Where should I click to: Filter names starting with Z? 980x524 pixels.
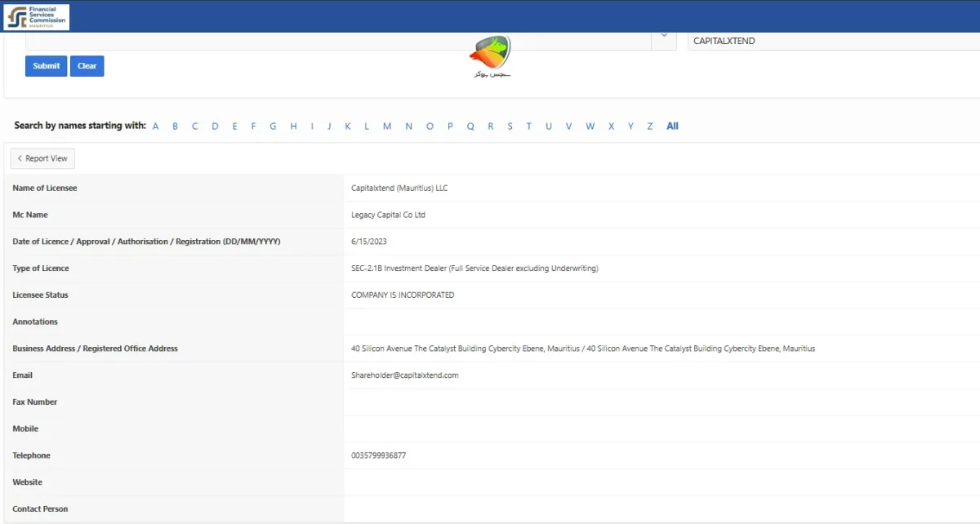coord(650,126)
